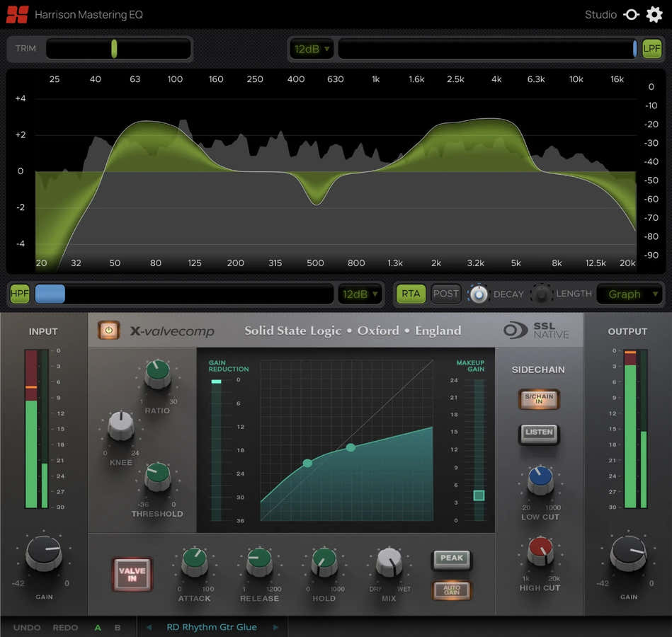Click the INPUT GAIN knob
Image resolution: width=672 pixels, height=637 pixels.
pos(44,553)
